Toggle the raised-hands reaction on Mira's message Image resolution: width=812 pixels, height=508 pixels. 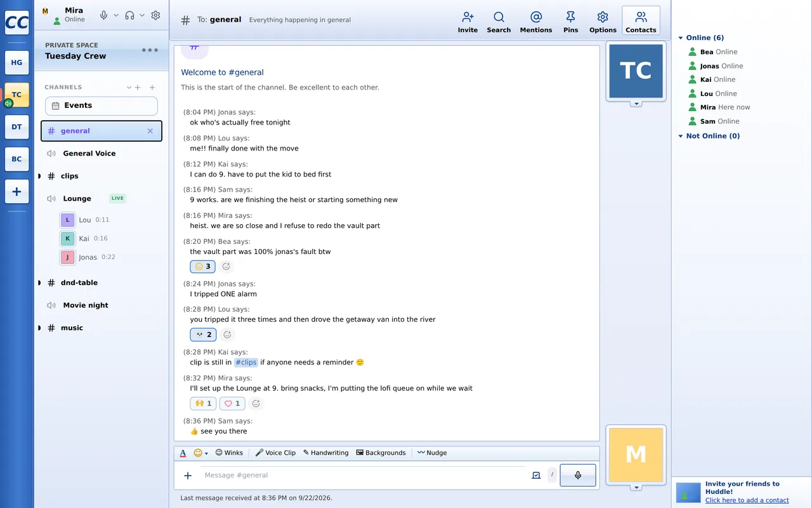point(203,403)
